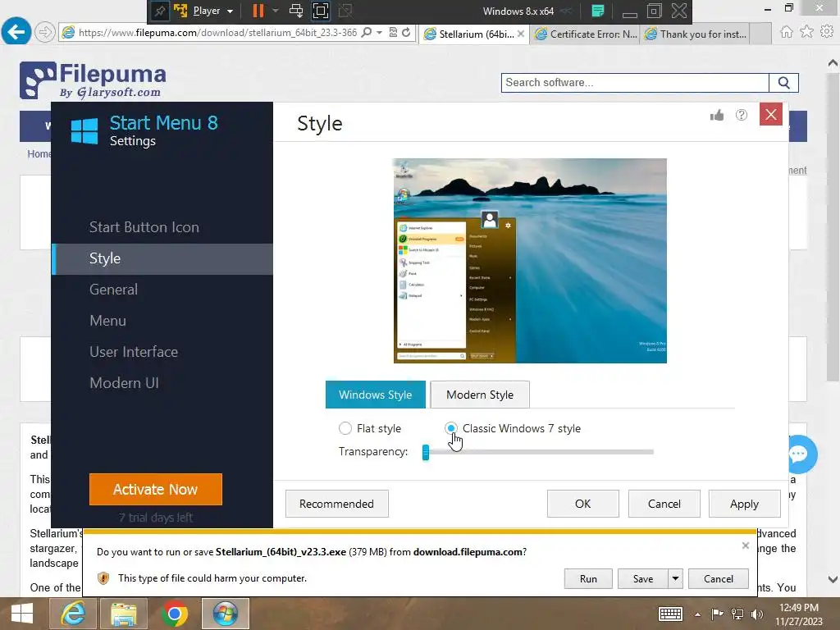Save the Stellarium download file
The width and height of the screenshot is (840, 630).
pos(643,578)
